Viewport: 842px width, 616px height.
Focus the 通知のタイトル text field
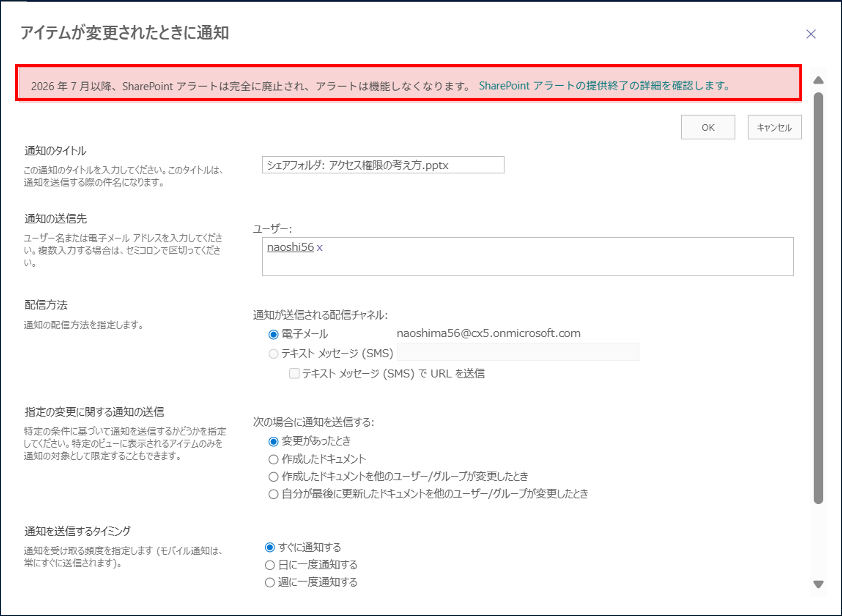point(383,165)
